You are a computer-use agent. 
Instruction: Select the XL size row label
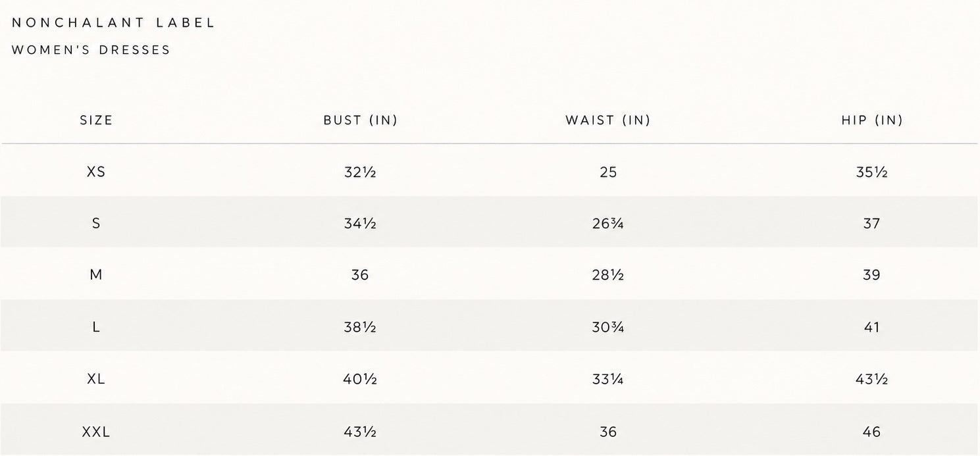click(96, 379)
